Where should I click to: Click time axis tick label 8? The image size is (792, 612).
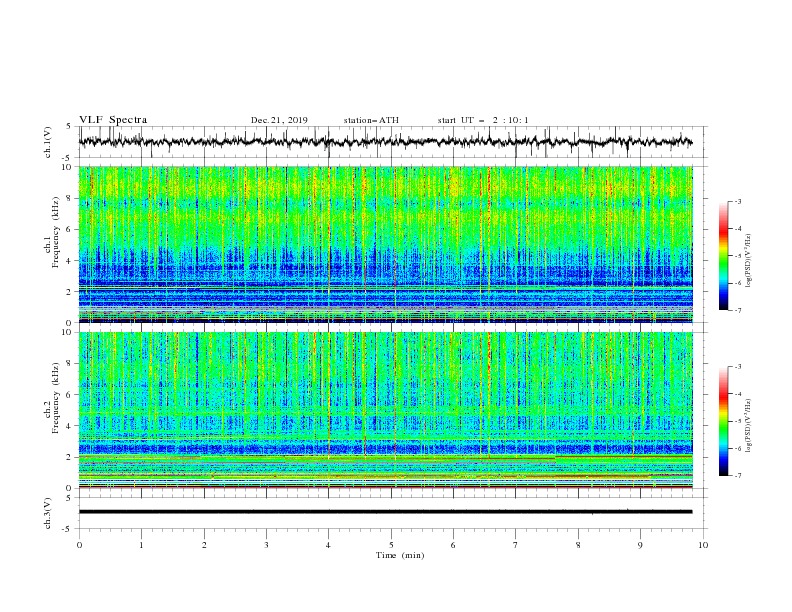[578, 545]
